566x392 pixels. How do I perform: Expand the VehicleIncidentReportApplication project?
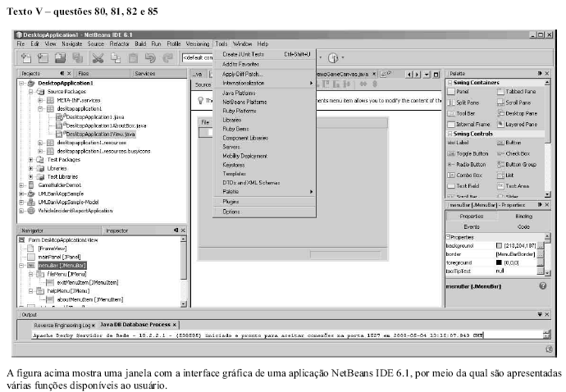(21, 211)
